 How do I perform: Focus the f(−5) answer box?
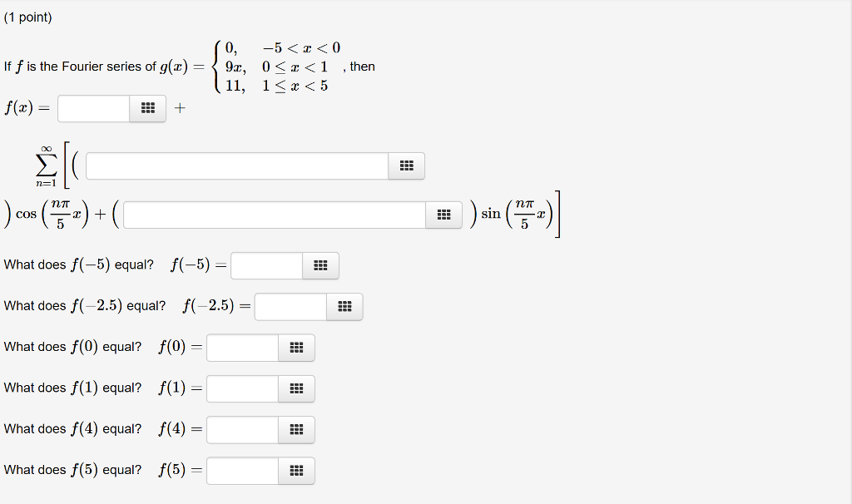267,265
